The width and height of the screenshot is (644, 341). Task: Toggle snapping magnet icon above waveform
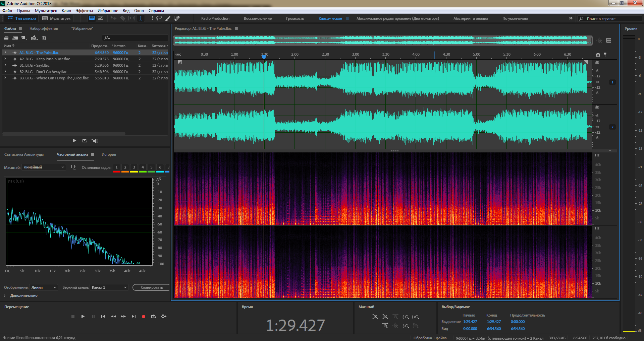(x=598, y=55)
